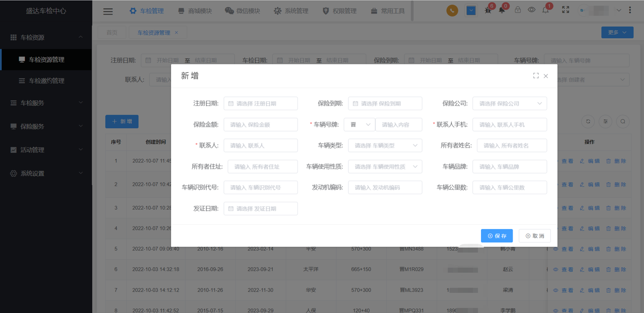Maximize the 新增 dialog with fullscreen icon

pyautogui.click(x=536, y=76)
